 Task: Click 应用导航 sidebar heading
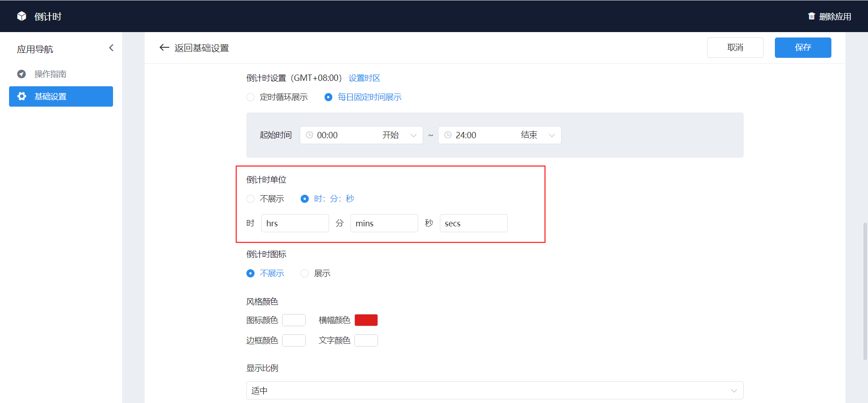pos(35,49)
